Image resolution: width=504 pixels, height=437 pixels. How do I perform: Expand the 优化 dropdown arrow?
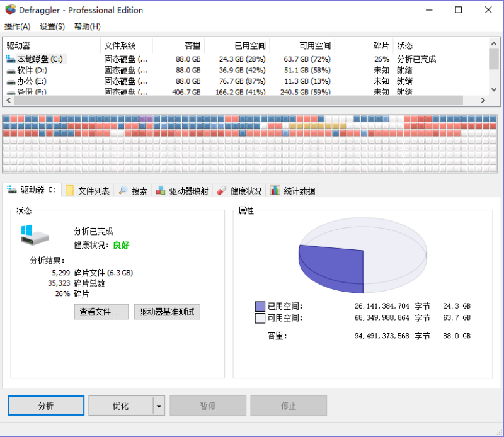(x=159, y=406)
